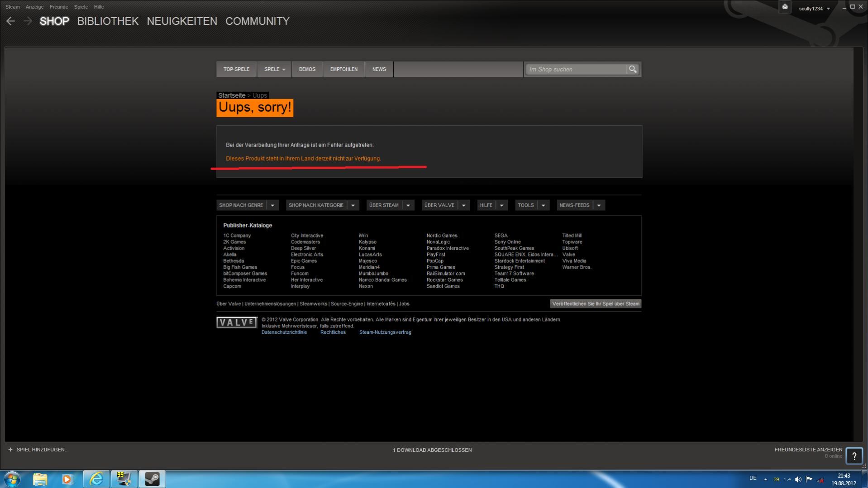Expand the HILFE footer dropdown

501,205
